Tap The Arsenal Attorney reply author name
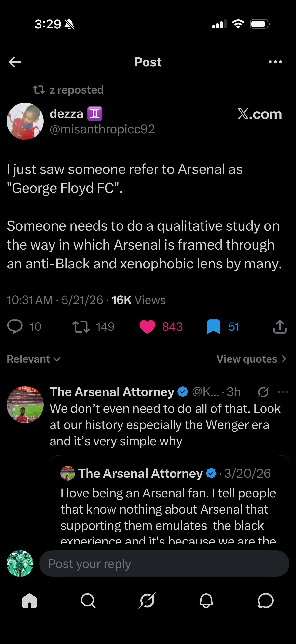Image resolution: width=296 pixels, height=644 pixels. tap(112, 392)
